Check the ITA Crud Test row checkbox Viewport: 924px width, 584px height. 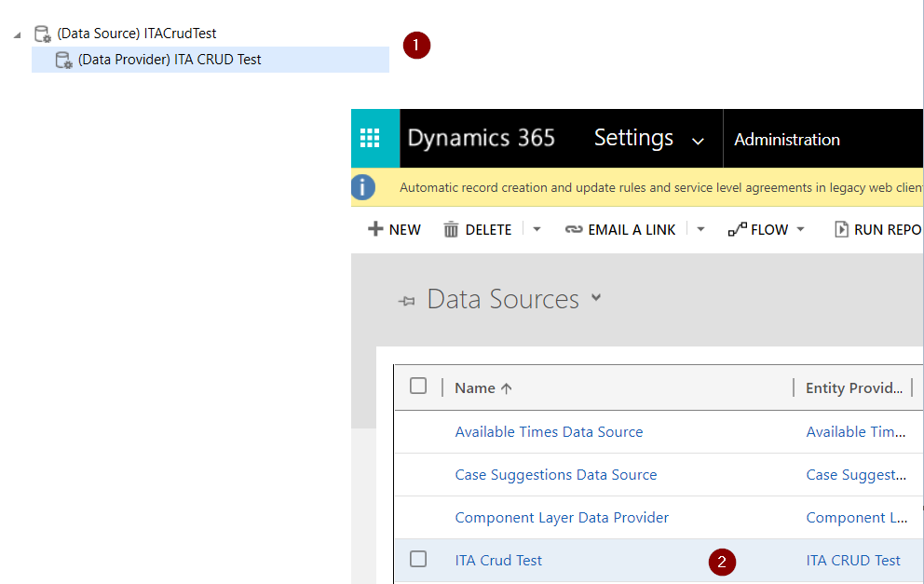418,559
